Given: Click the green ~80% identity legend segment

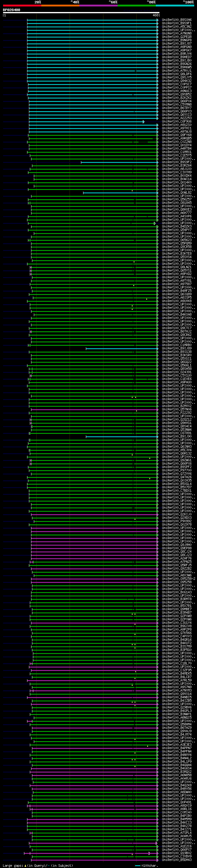Looking at the screenshot, I should tap(137, 6).
